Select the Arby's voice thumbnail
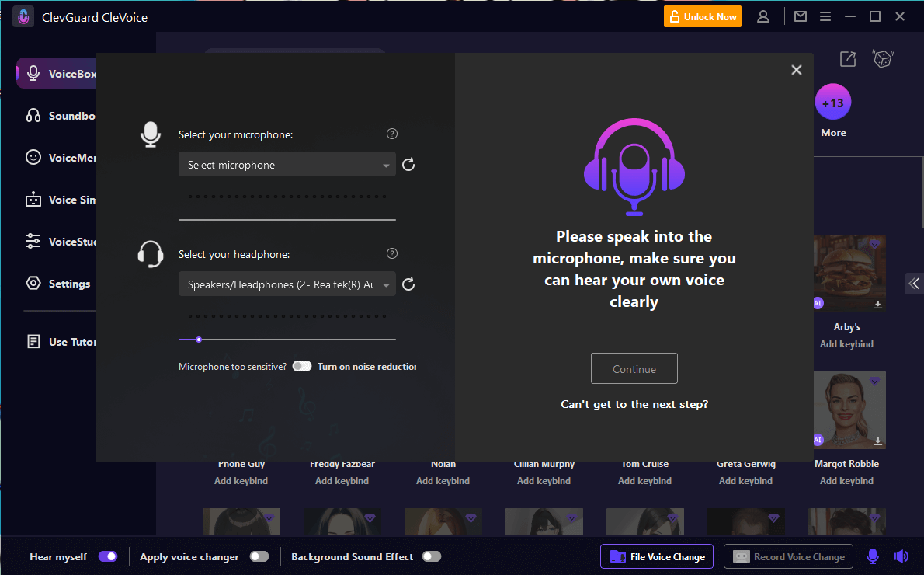Screen dimensions: 924x575 tap(849, 273)
